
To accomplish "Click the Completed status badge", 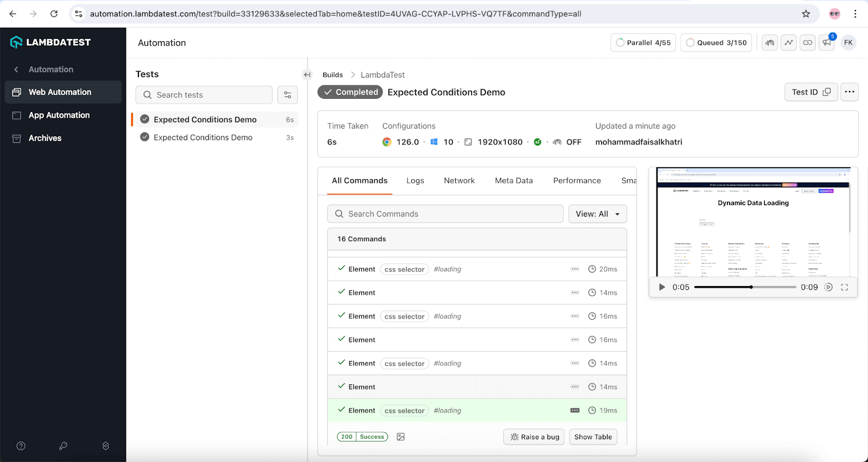I will (x=350, y=92).
